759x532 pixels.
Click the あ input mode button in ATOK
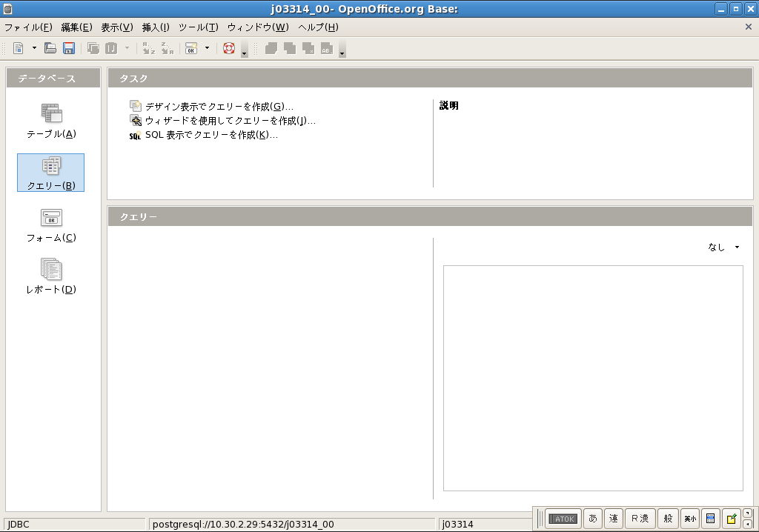[x=592, y=519]
